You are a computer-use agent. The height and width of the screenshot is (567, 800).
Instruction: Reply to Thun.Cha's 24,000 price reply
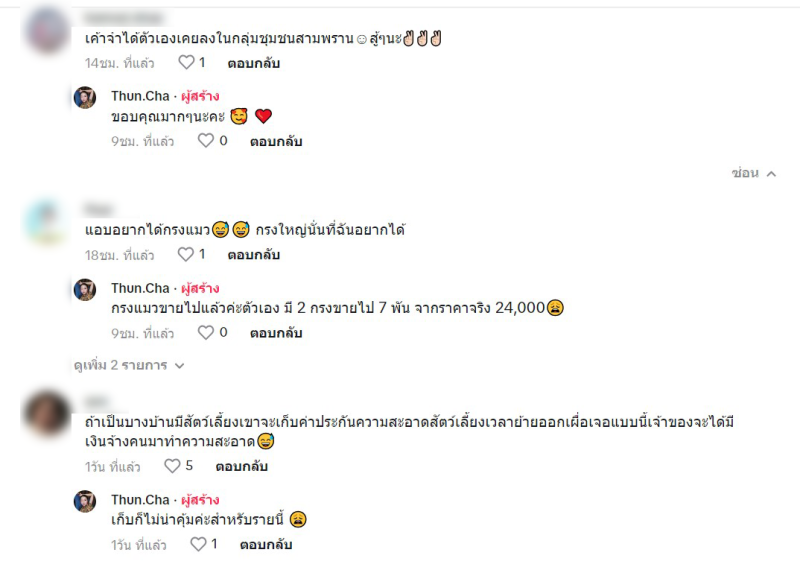pyautogui.click(x=276, y=333)
